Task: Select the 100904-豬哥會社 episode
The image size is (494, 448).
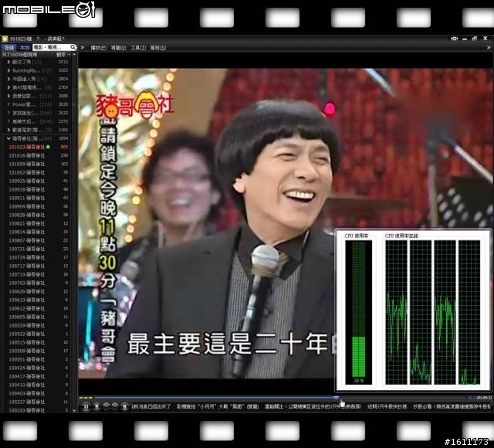Action: coord(27,206)
